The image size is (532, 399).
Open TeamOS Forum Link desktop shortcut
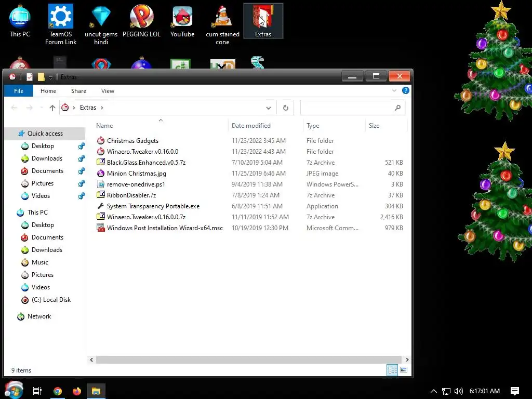click(61, 24)
